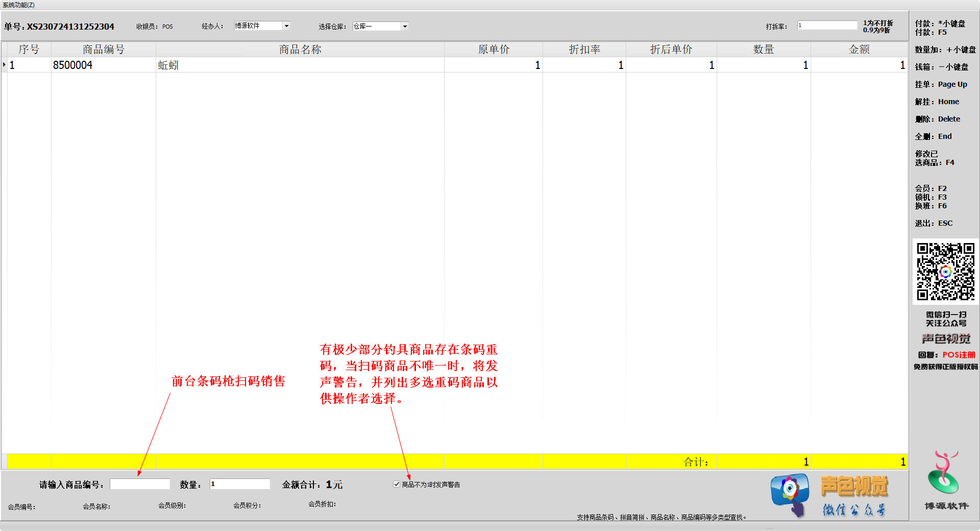This screenshot has width=980, height=531.
Task: Expand the 经办人 dropdown
Action: [286, 26]
